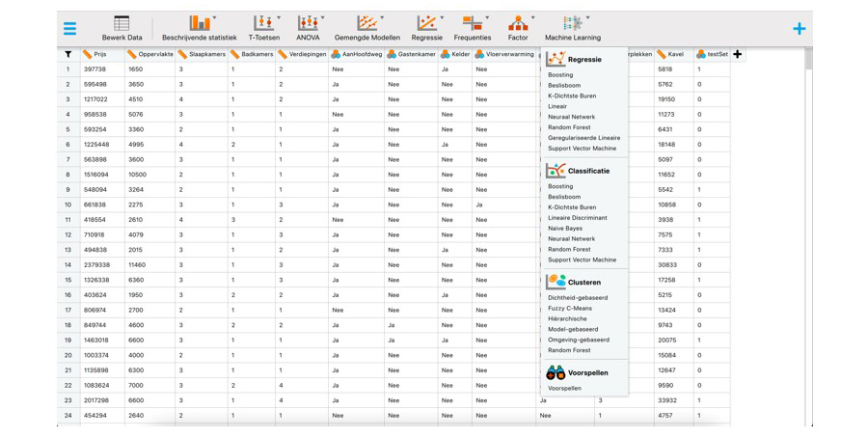Open the T-Toetsen module
This screenshot has height=437, width=868.
pos(263,28)
